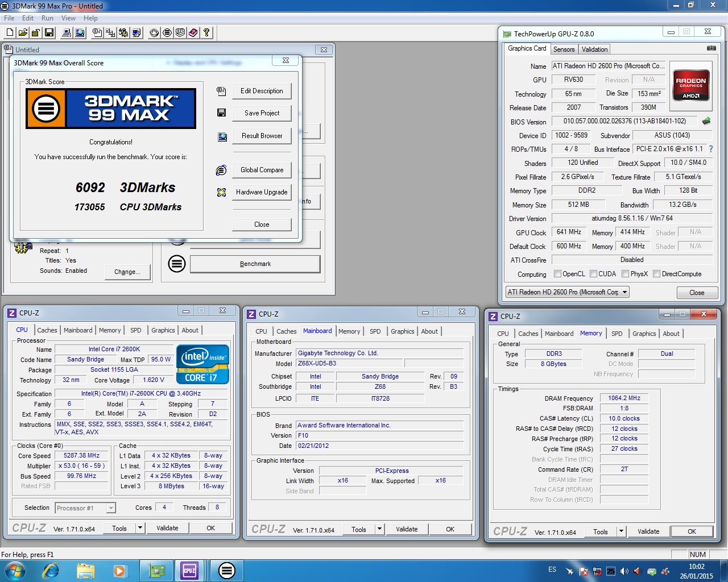Switch to the Validation tab in GPU-Z
The image size is (728, 582).
coord(594,49)
